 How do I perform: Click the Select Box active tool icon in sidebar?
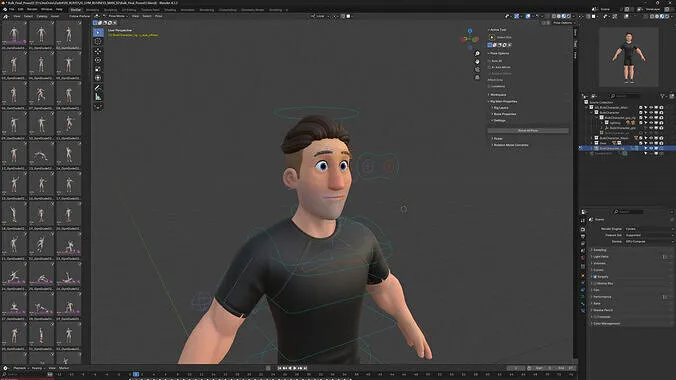click(x=492, y=38)
